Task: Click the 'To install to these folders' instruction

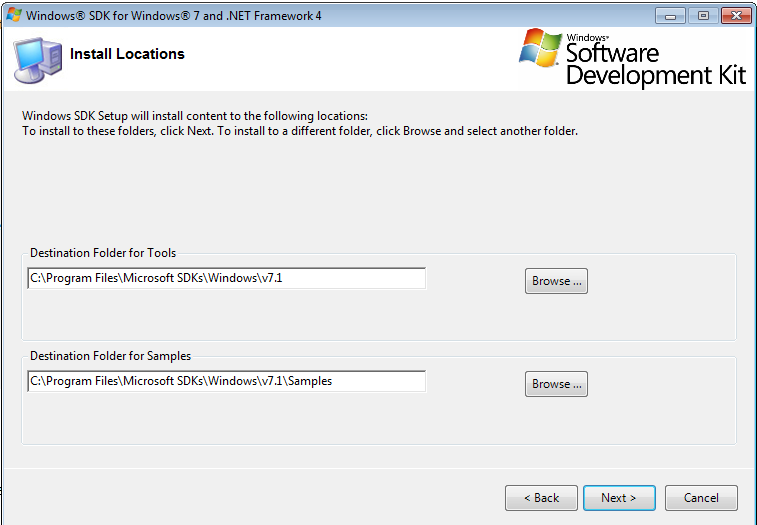Action: coord(300,131)
